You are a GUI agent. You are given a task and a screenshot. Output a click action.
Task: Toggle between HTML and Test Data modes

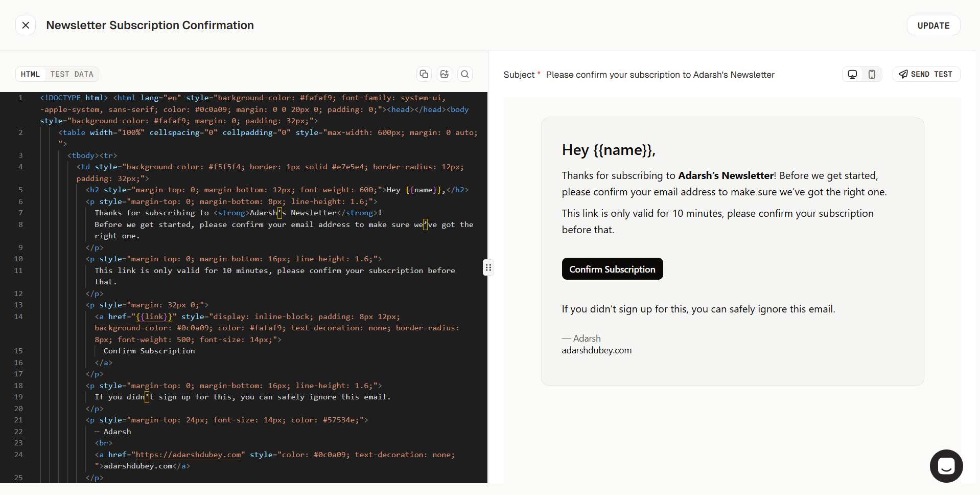[57, 74]
